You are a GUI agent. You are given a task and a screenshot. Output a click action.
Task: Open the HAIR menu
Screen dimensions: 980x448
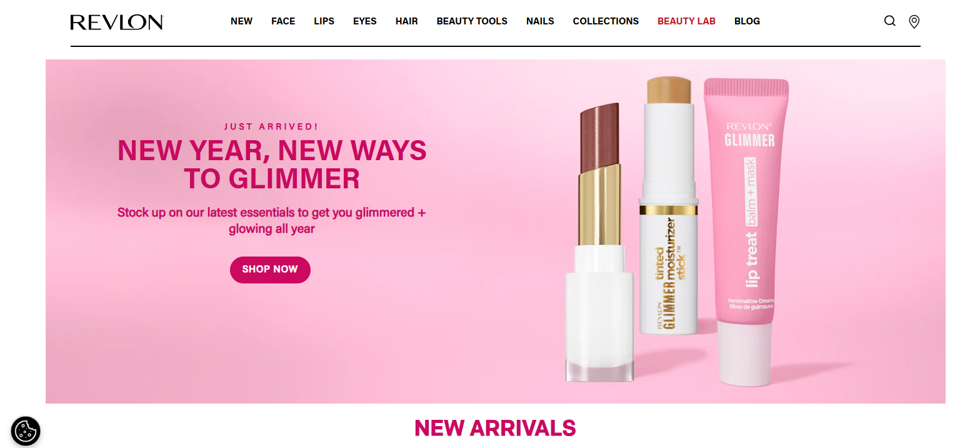pos(407,21)
